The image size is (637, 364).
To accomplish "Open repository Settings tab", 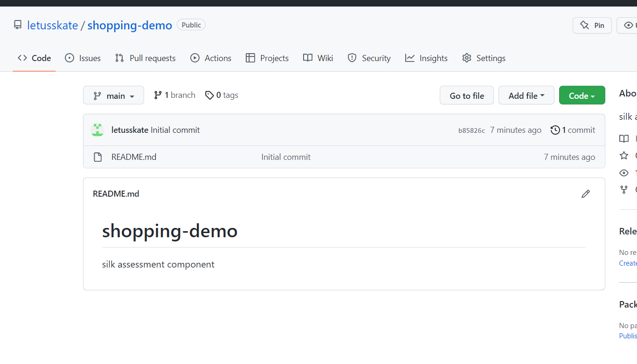I will pos(484,58).
